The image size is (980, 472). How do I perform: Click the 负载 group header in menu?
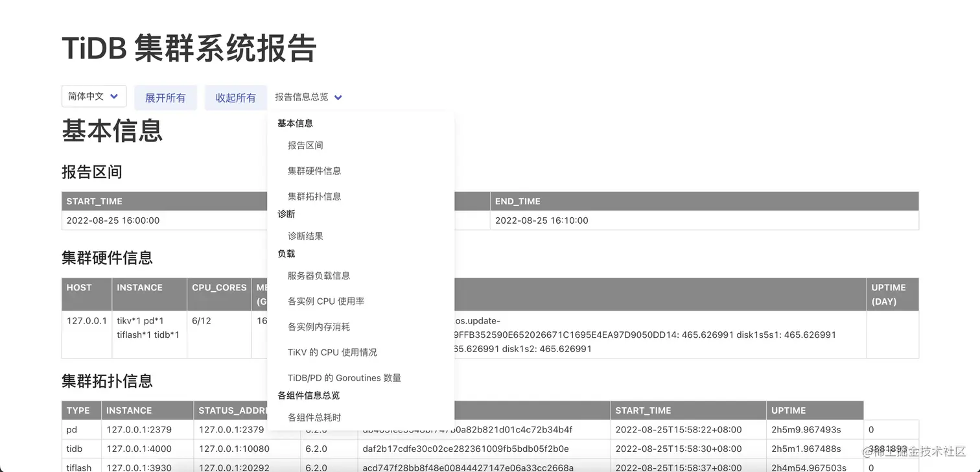(x=286, y=254)
